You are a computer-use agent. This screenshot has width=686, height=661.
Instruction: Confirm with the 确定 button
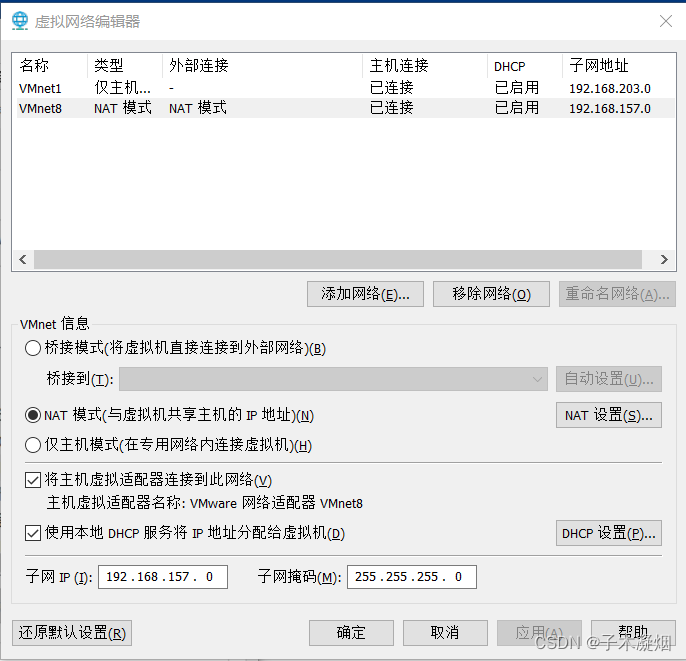(351, 633)
